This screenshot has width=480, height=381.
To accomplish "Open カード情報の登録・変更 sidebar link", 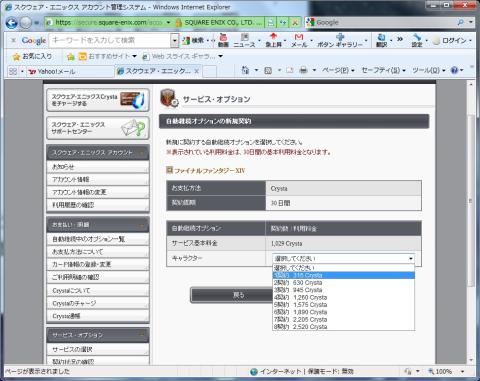I will [x=98, y=264].
